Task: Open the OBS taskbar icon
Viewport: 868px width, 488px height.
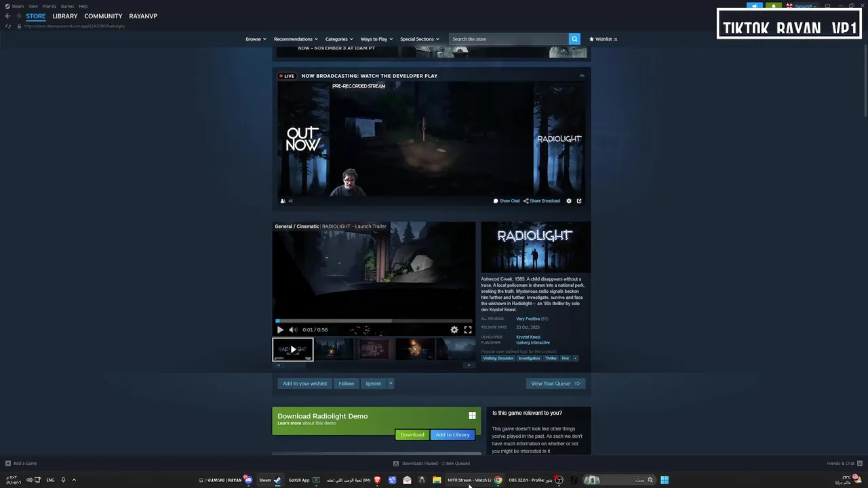Action: pos(559,480)
